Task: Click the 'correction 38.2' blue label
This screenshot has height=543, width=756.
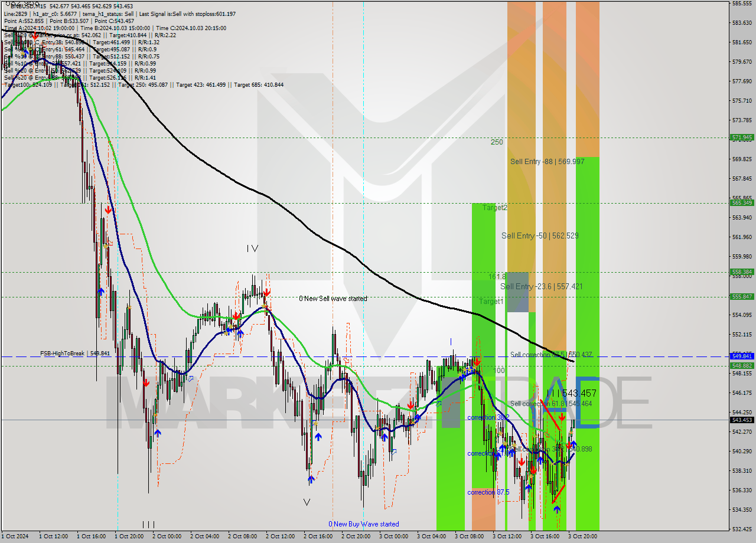Action: pyautogui.click(x=488, y=417)
